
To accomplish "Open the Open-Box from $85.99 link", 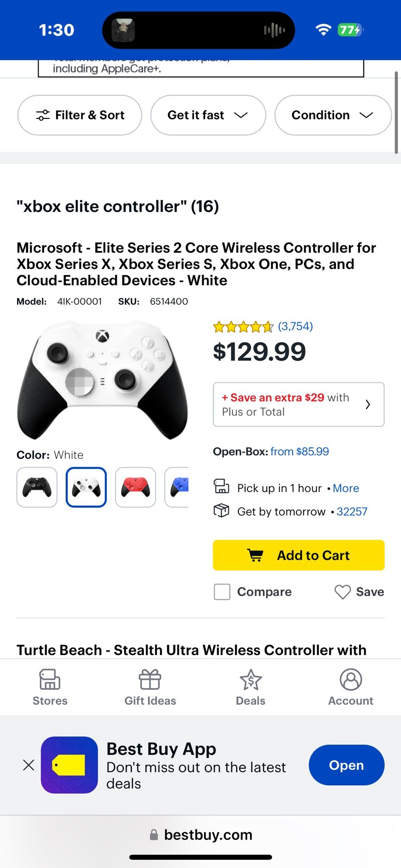I will click(x=299, y=452).
